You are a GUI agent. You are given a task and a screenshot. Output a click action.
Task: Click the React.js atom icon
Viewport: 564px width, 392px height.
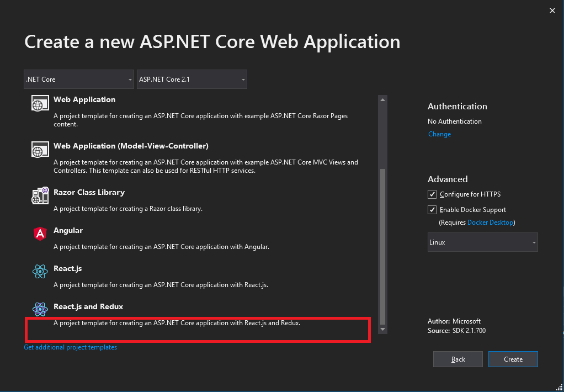pos(40,272)
